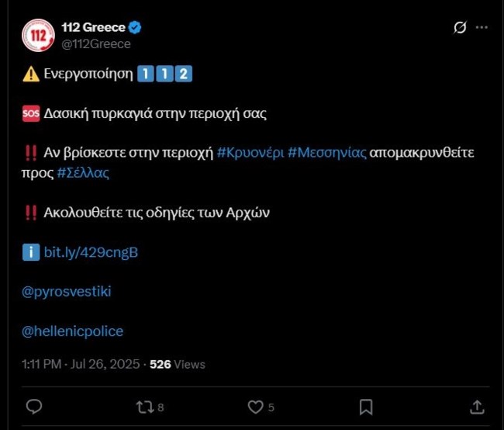Like the tweet using heart icon
The image size is (504, 430).
tap(256, 407)
